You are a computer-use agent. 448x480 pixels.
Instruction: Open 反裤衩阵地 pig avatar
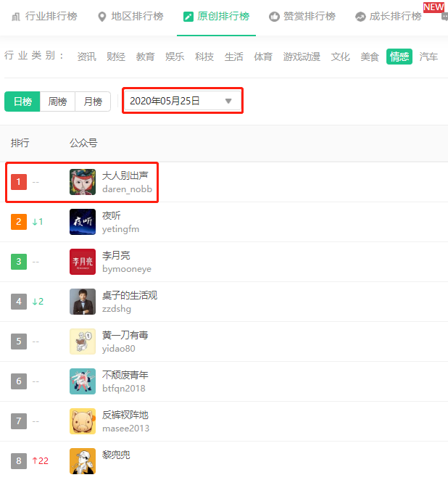click(83, 421)
